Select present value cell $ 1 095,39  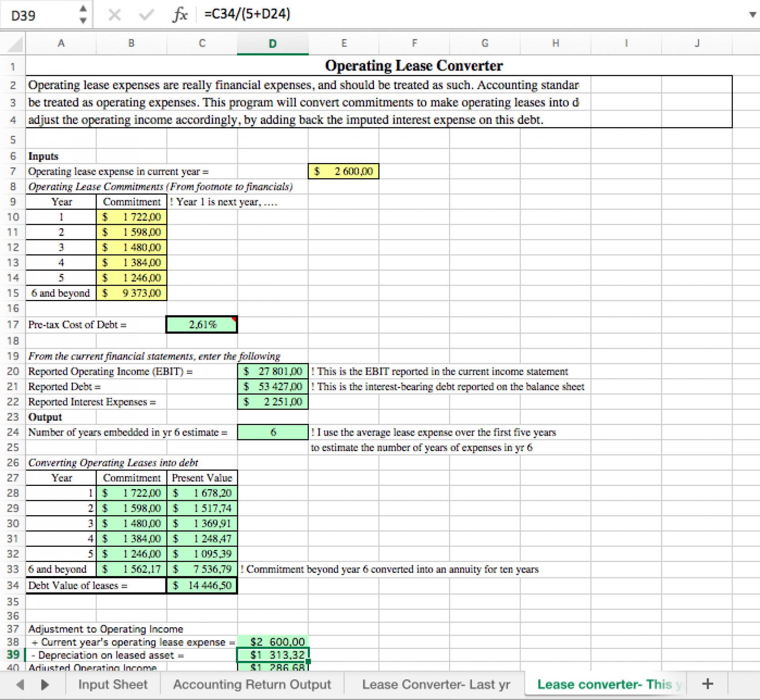click(x=202, y=554)
